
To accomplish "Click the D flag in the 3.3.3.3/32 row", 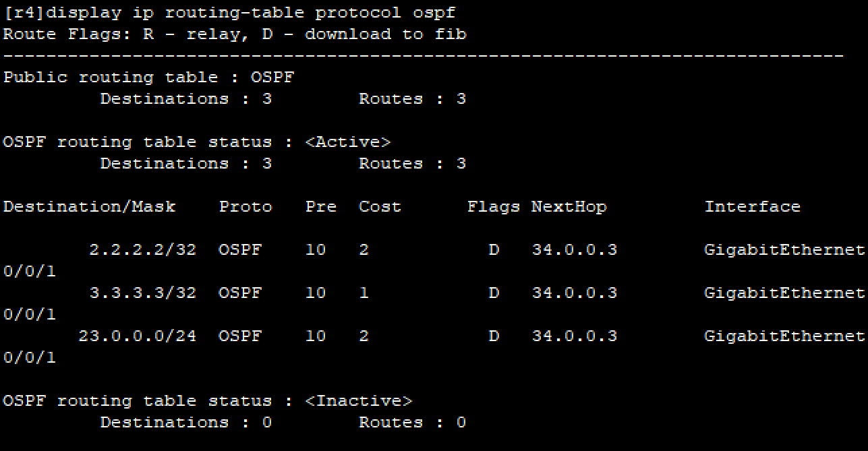I will tap(494, 293).
